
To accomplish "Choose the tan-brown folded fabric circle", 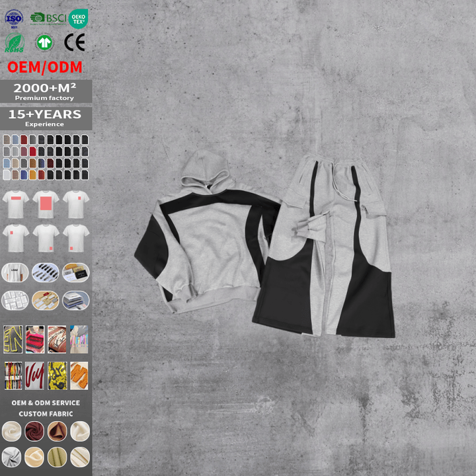I will (x=57, y=431).
